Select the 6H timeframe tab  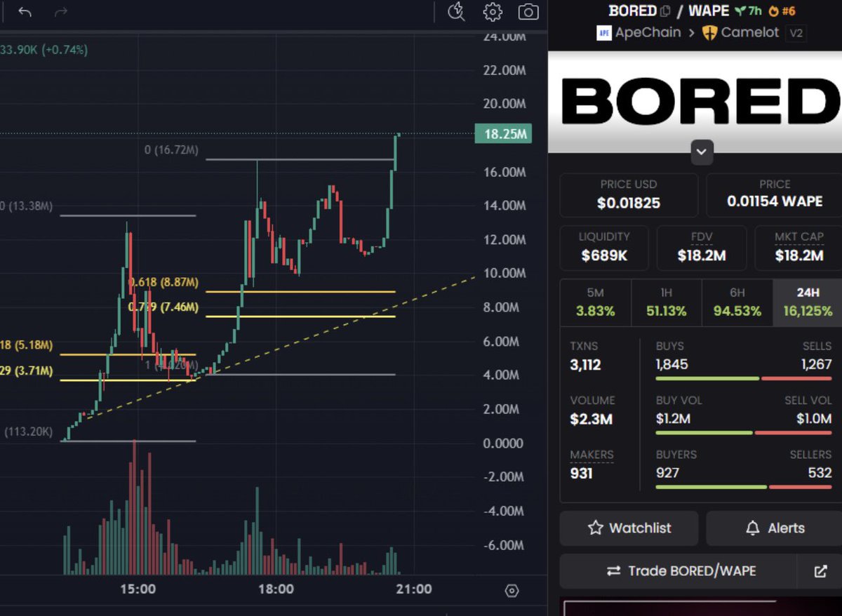tap(737, 302)
